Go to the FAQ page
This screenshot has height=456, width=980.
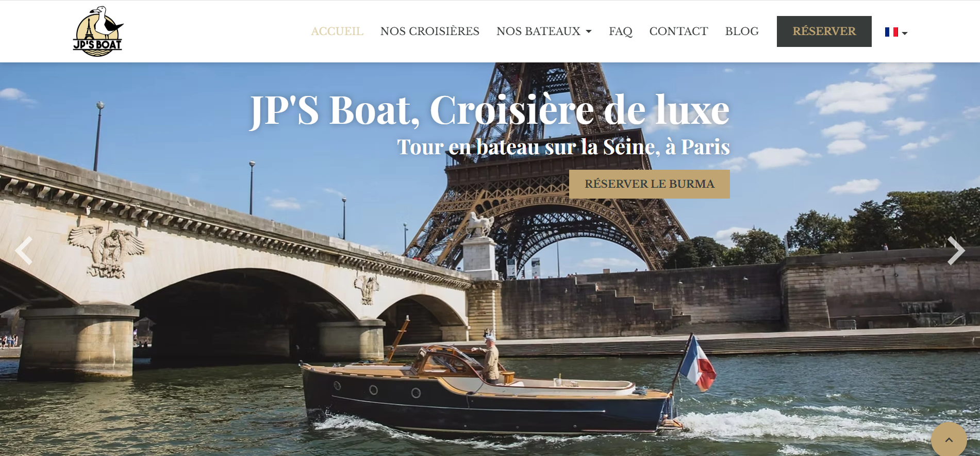coord(621,31)
